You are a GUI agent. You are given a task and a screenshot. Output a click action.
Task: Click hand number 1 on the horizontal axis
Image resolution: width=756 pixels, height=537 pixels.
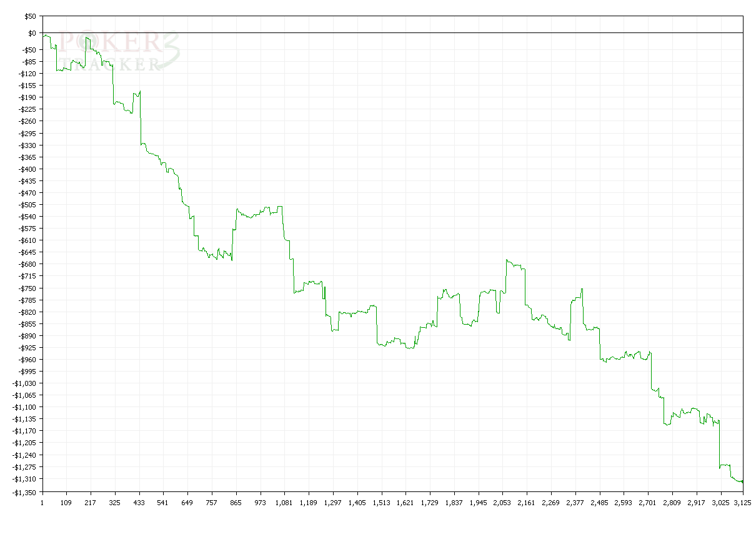[x=42, y=502]
